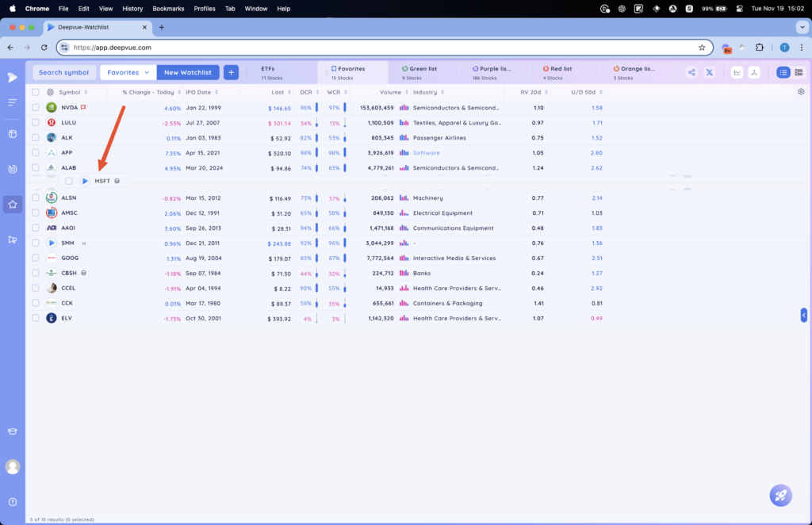Switch to grid view layout icon

tap(799, 72)
